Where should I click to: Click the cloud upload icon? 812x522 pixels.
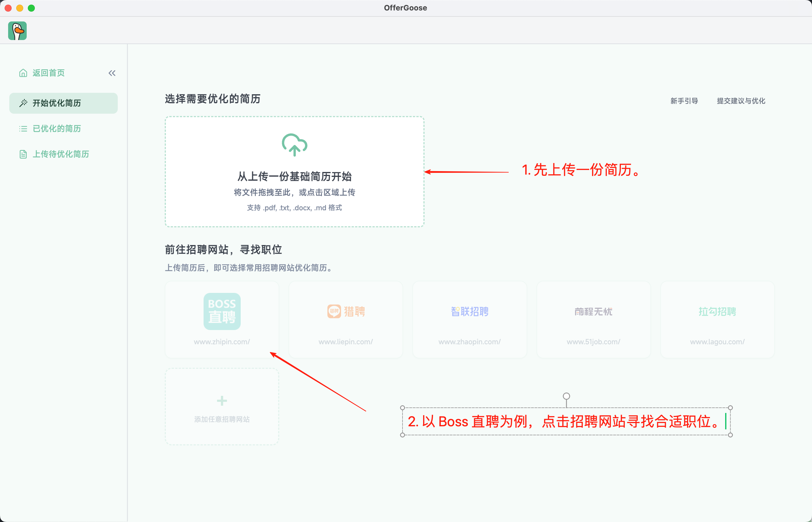point(294,145)
